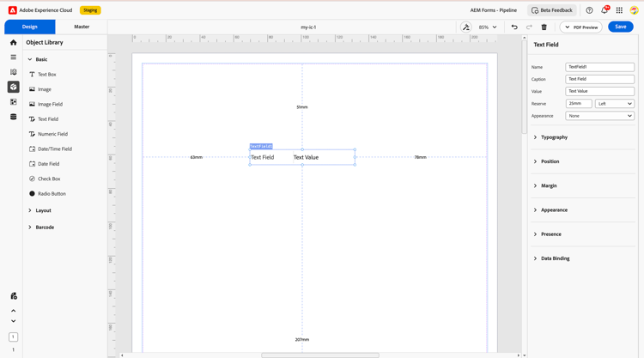Open the hamburger list icon in left rail

tap(13, 57)
